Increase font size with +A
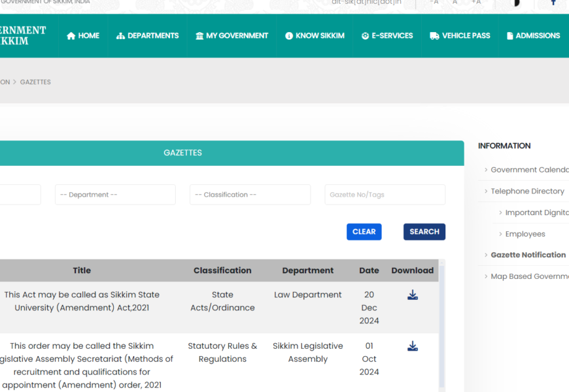This screenshot has width=569, height=392. click(x=476, y=3)
